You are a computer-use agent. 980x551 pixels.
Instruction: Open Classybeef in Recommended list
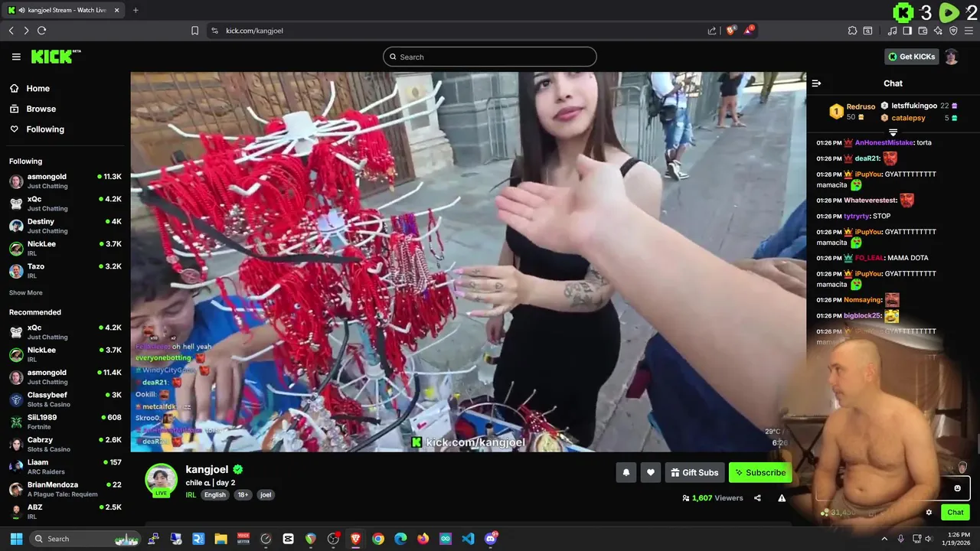point(65,399)
